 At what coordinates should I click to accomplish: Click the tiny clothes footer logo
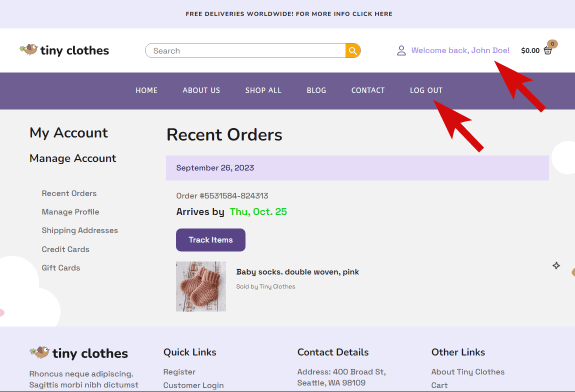pyautogui.click(x=79, y=353)
